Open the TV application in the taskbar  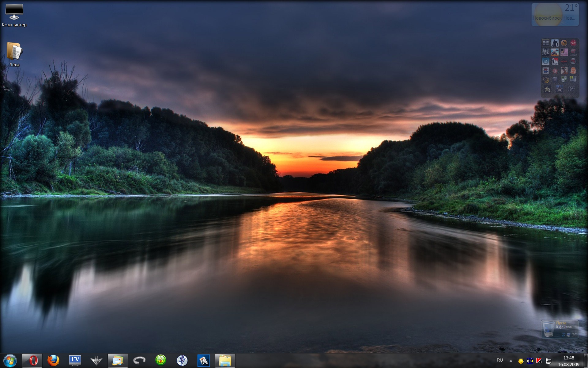(75, 360)
